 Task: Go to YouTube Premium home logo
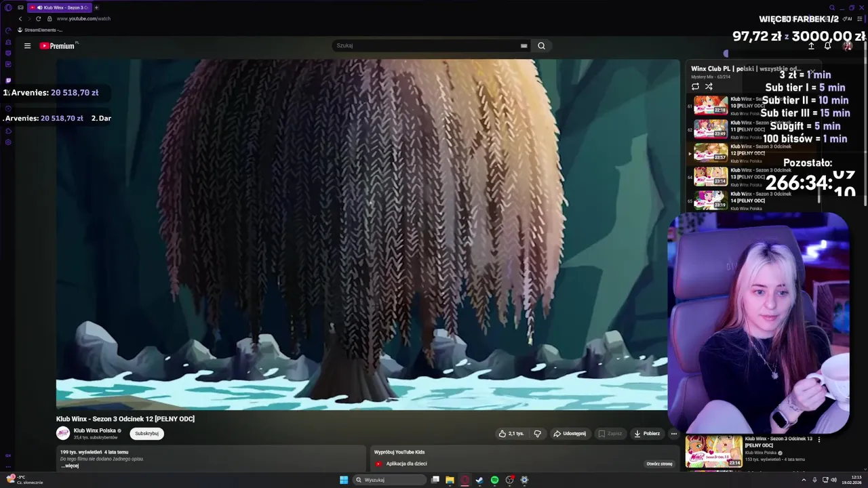coord(58,45)
